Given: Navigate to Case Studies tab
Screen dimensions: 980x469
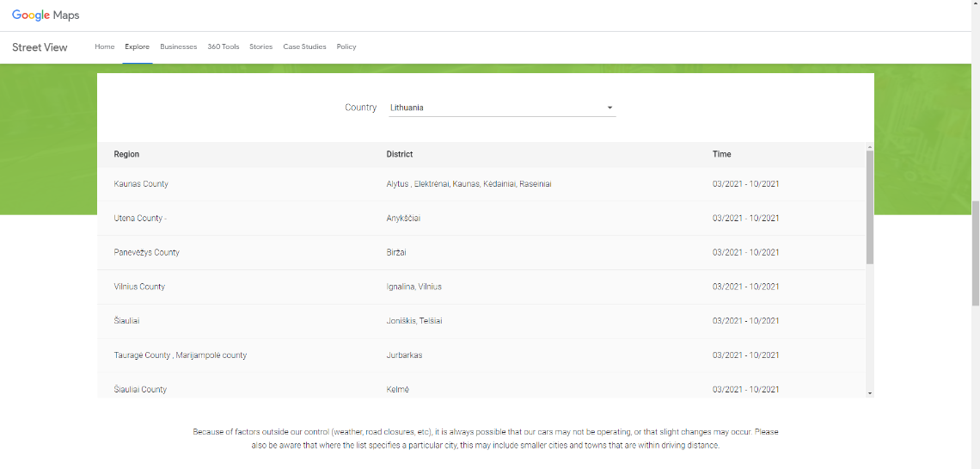Looking at the screenshot, I should 304,46.
